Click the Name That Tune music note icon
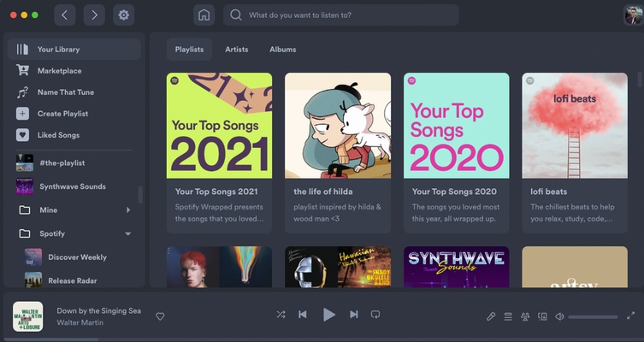 pos(22,92)
